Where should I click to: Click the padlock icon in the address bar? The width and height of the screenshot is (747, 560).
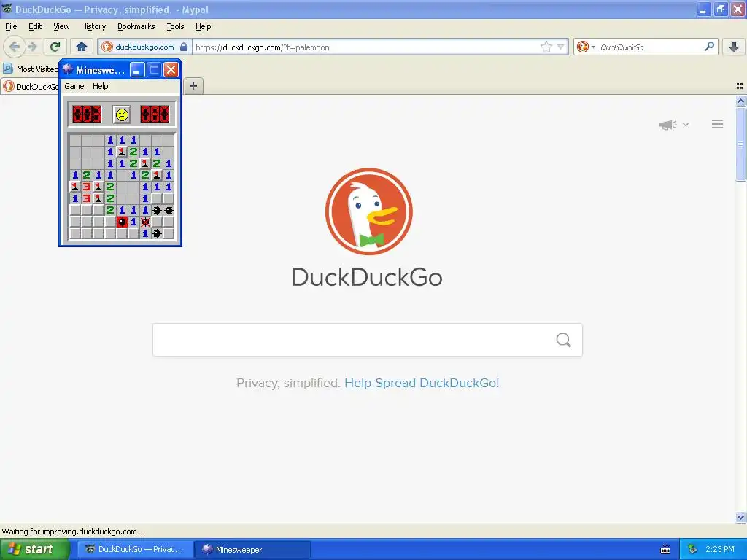tap(184, 47)
